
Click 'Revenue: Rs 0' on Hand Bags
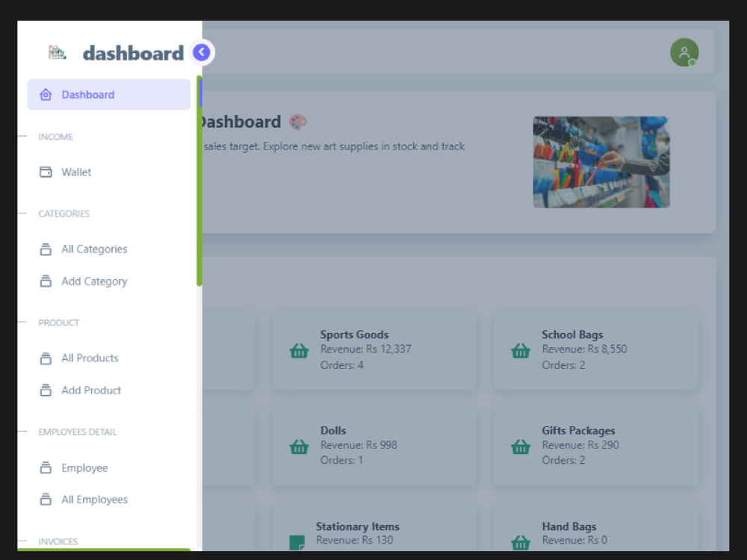(574, 540)
